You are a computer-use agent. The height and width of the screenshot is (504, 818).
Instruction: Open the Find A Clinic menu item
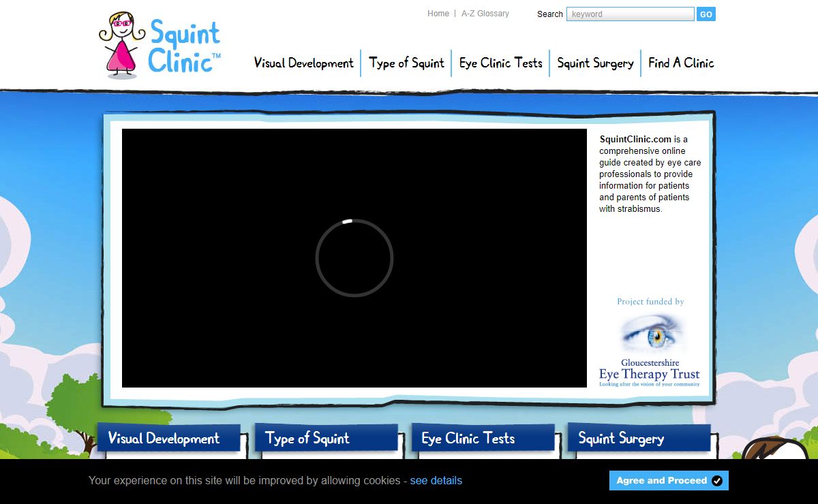click(x=681, y=63)
